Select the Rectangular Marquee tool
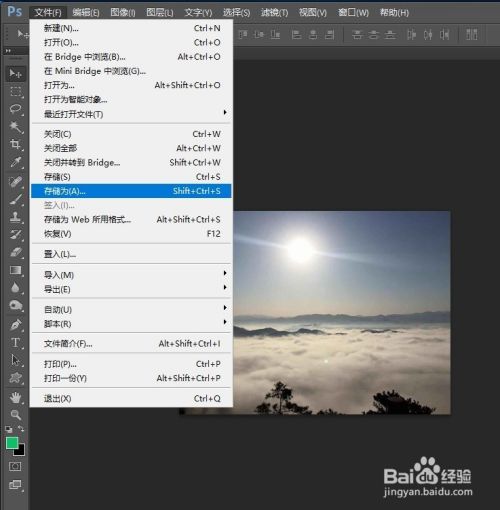 (15, 91)
